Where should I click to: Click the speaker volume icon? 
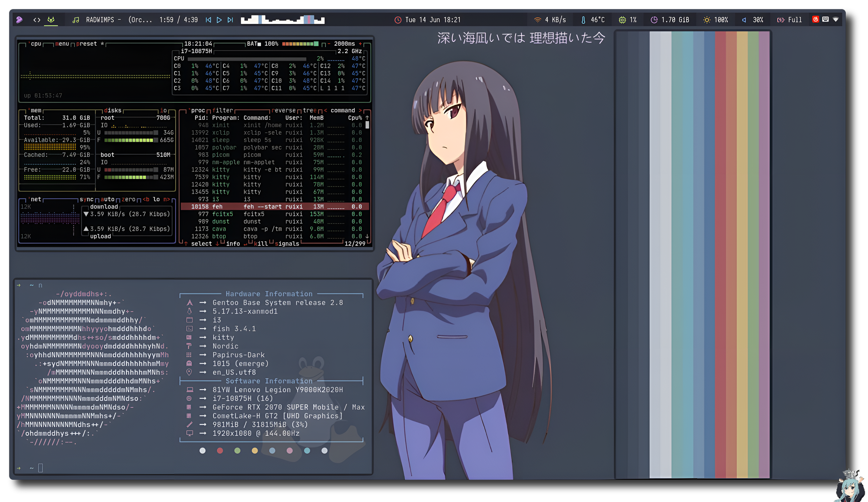pos(744,20)
